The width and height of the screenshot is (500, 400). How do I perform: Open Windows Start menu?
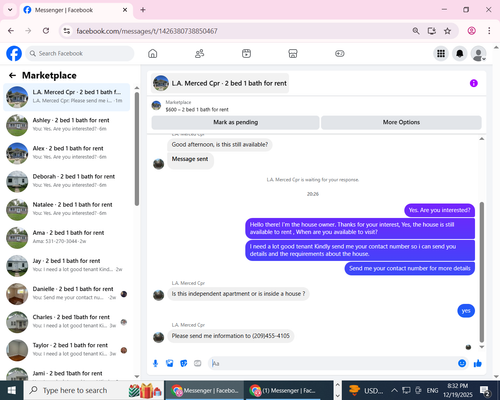tap(12, 390)
